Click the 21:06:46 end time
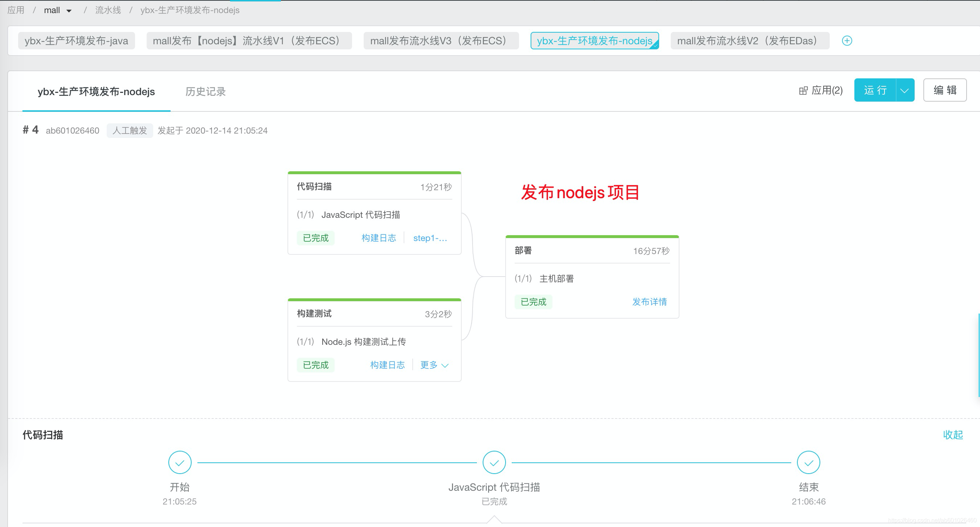980x527 pixels. click(x=808, y=502)
